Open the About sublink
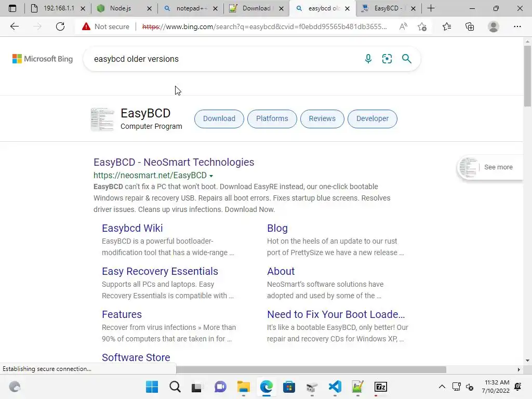 [281, 271]
